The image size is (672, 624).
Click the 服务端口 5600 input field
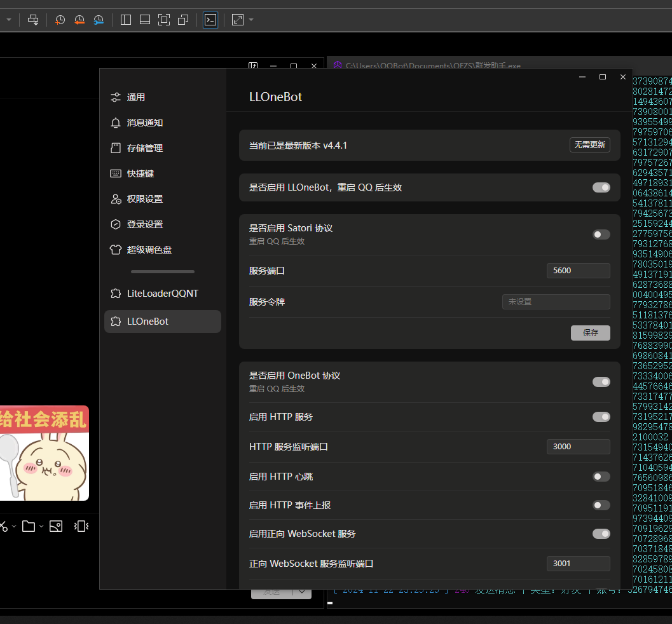[578, 271]
